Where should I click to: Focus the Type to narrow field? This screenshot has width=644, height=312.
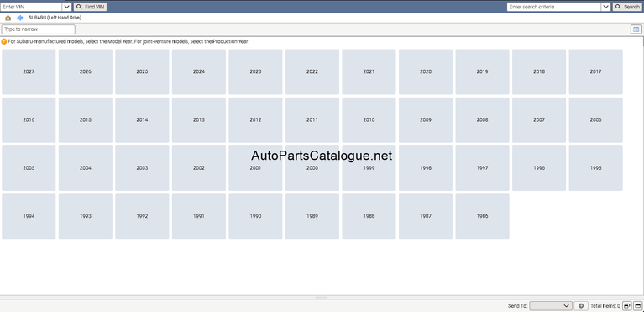click(x=39, y=29)
